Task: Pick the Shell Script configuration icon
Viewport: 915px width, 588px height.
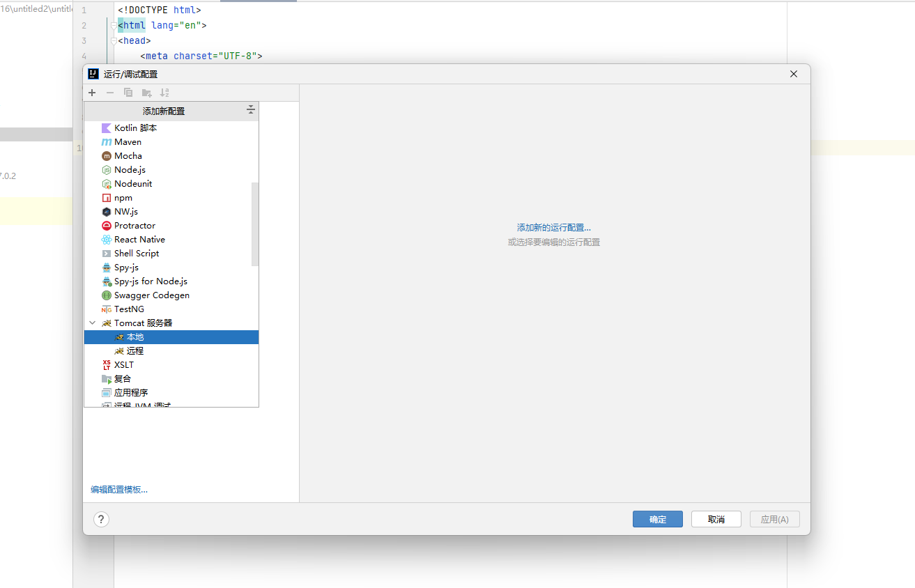Action: click(107, 254)
